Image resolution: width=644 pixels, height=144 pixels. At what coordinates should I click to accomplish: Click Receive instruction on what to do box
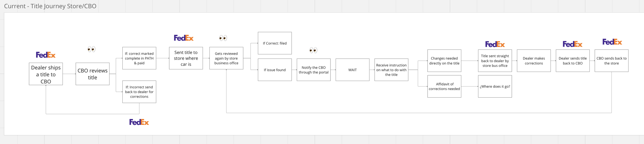tap(391, 70)
